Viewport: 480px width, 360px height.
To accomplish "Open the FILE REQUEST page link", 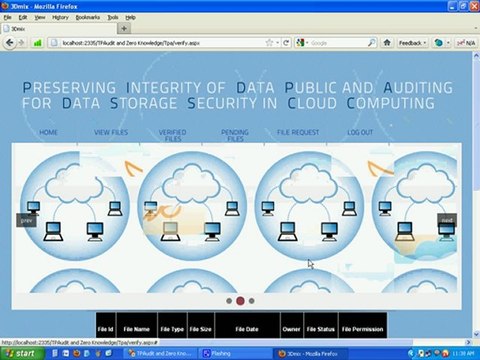I will pyautogui.click(x=298, y=132).
